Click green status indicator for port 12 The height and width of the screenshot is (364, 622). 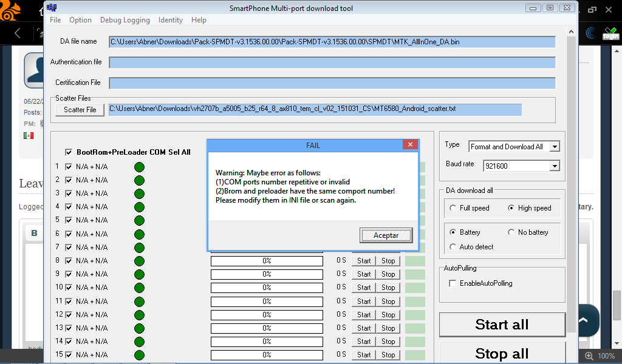pyautogui.click(x=139, y=315)
